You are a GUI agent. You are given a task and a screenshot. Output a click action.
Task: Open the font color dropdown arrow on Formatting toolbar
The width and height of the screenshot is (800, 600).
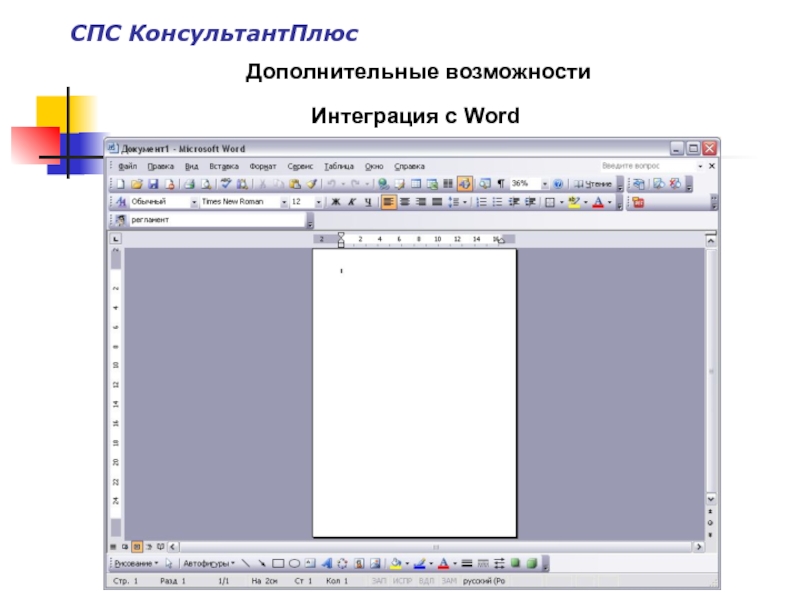tap(609, 203)
